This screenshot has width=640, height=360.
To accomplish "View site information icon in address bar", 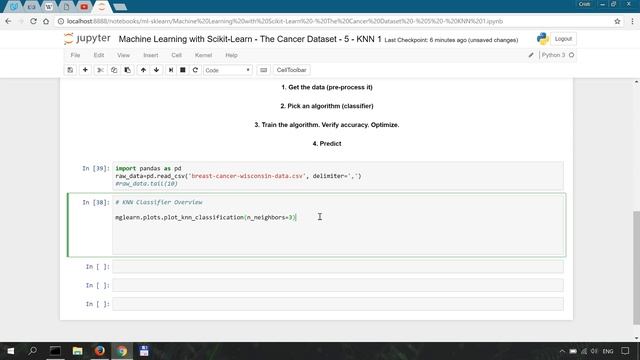I will coord(61,21).
